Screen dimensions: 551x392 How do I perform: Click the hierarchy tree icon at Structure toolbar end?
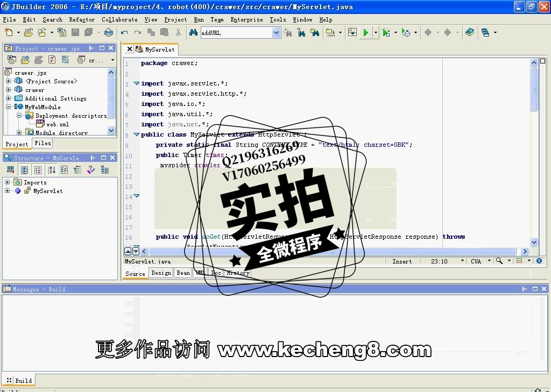(x=105, y=170)
